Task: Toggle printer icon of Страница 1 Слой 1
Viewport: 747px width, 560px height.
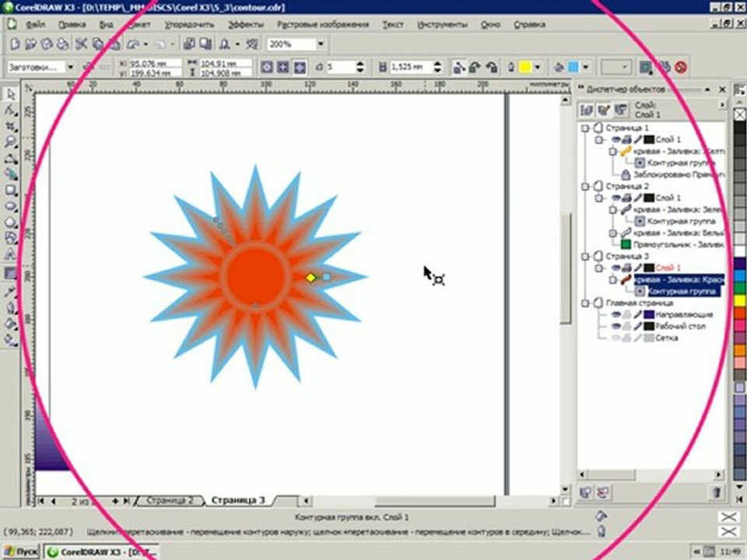Action: (626, 139)
